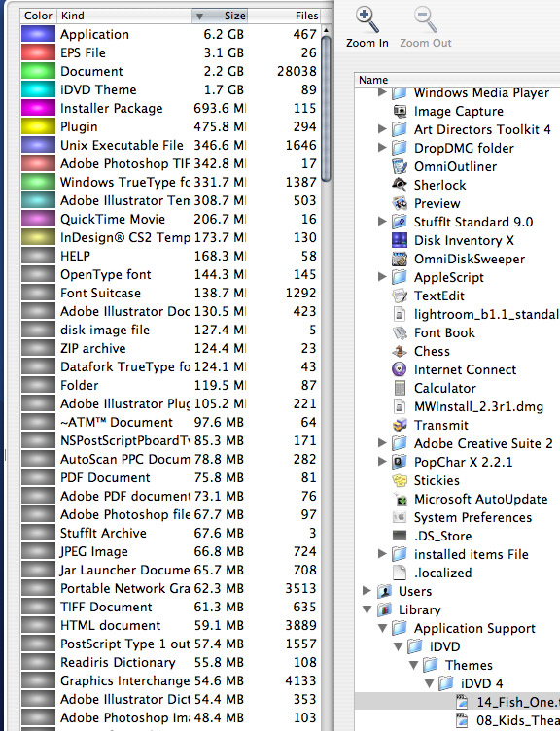Select the 08_Kids_Thea file row
This screenshot has width=560, height=731.
(457, 720)
